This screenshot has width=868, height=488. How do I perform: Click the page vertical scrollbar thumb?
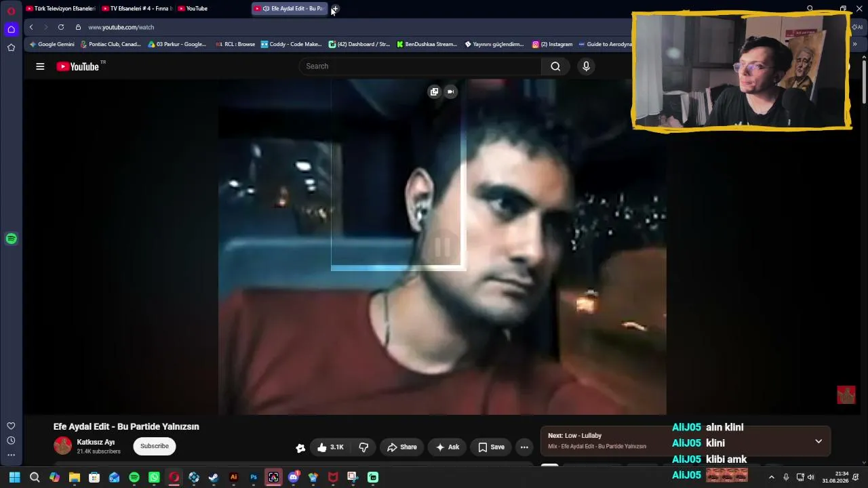863,83
